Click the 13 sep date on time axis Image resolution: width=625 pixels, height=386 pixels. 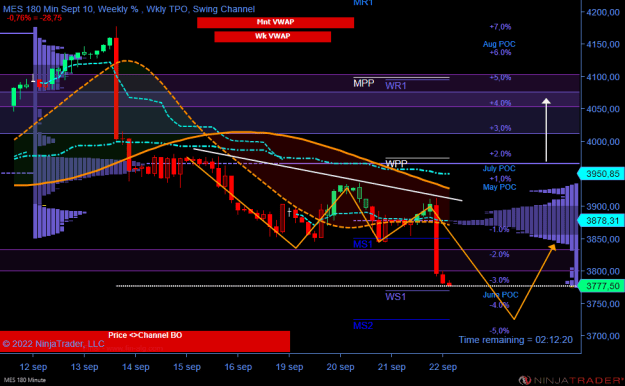click(x=85, y=367)
